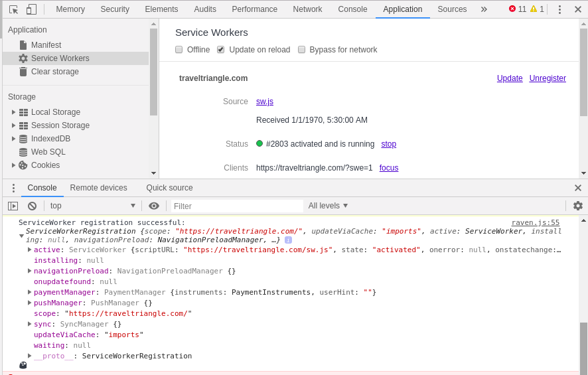Screen dimensions: 588x375
Task: Expand the paymentManager property
Action: coord(29,292)
